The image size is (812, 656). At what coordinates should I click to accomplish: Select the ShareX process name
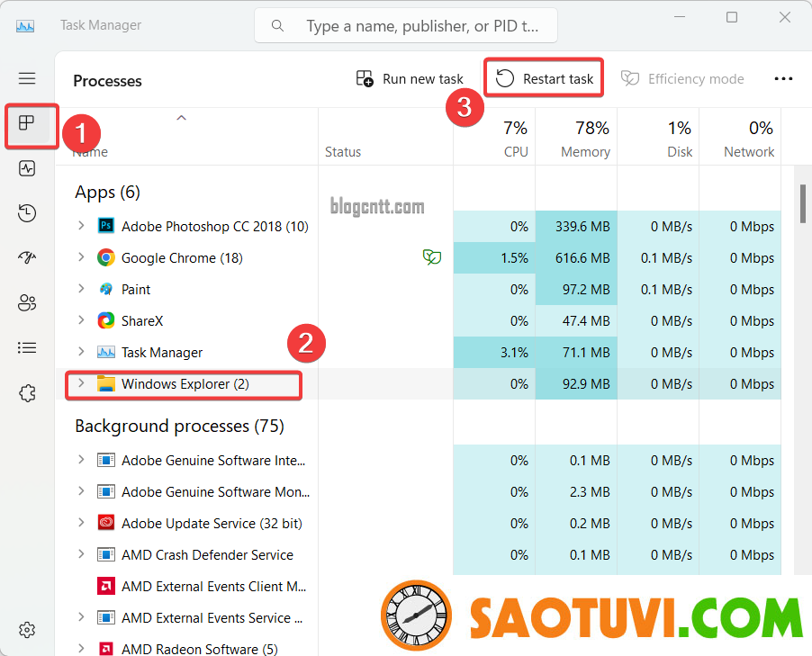click(x=142, y=321)
